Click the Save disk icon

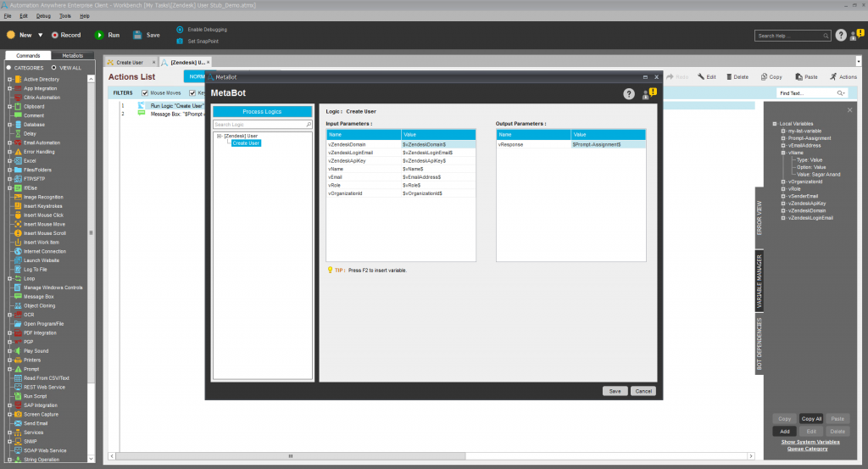point(137,35)
